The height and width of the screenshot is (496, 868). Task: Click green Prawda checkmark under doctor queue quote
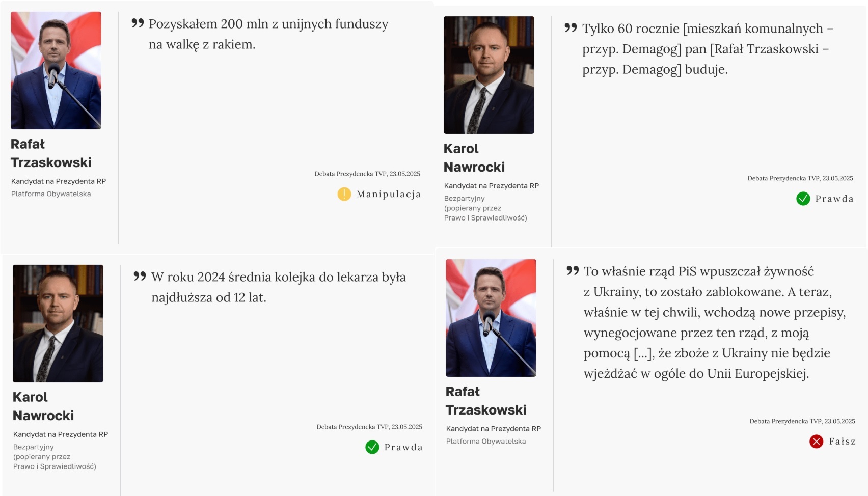point(372,447)
